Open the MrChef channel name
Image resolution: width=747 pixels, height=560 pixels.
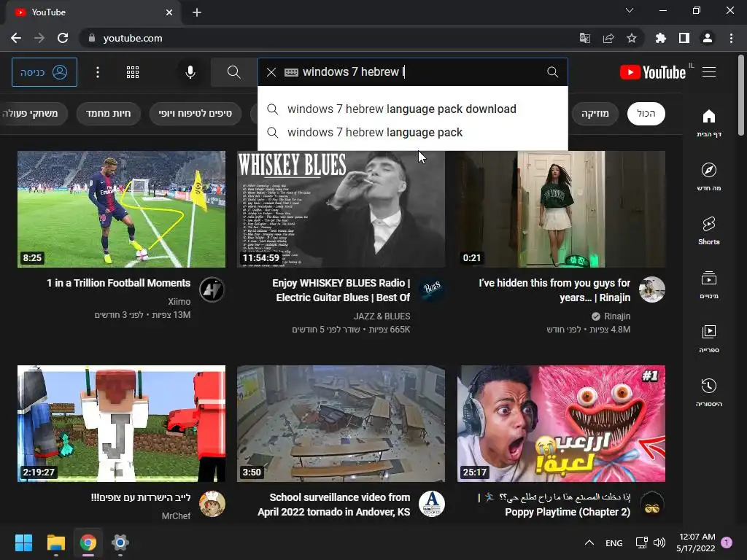pyautogui.click(x=176, y=516)
